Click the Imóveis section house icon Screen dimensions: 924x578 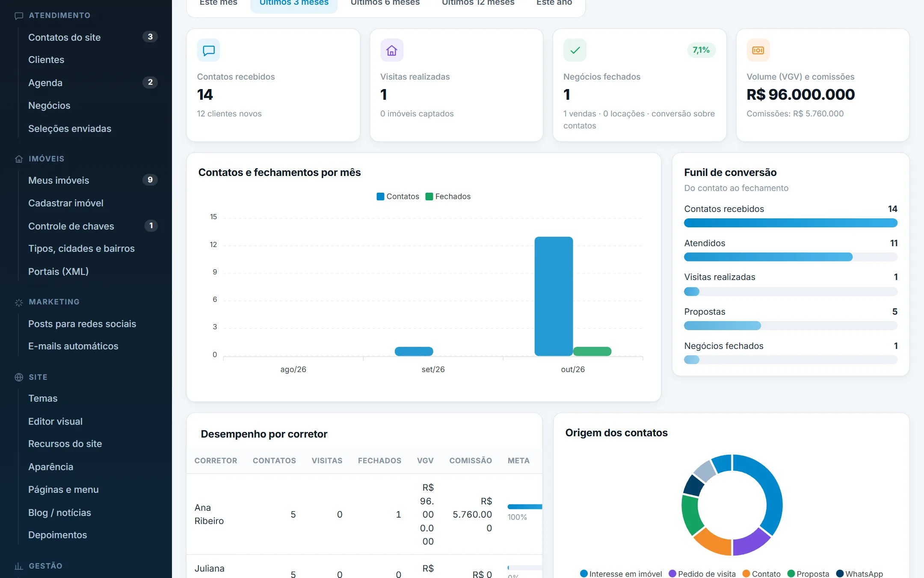click(x=19, y=159)
